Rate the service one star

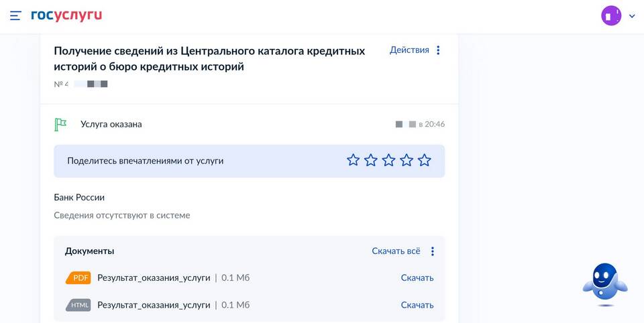[353, 160]
